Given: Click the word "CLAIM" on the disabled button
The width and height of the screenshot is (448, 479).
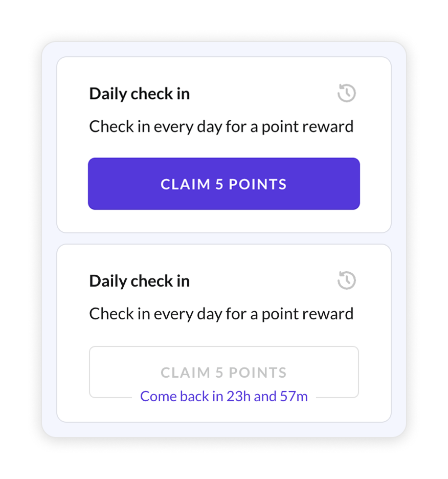Looking at the screenshot, I should coord(185,373).
